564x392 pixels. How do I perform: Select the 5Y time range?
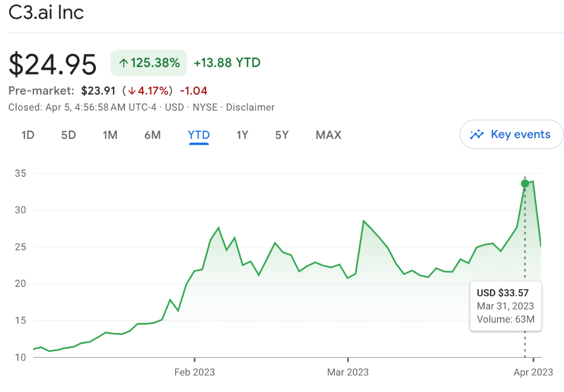click(281, 135)
